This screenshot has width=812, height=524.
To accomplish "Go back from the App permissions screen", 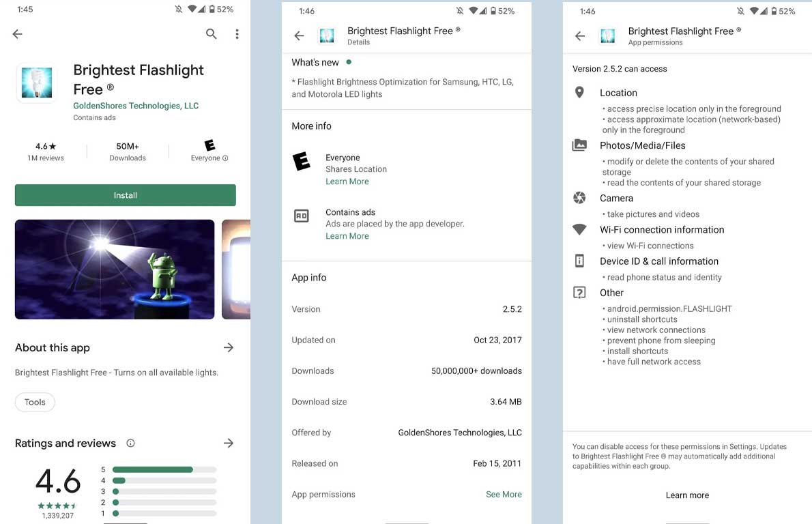I will tap(580, 35).
